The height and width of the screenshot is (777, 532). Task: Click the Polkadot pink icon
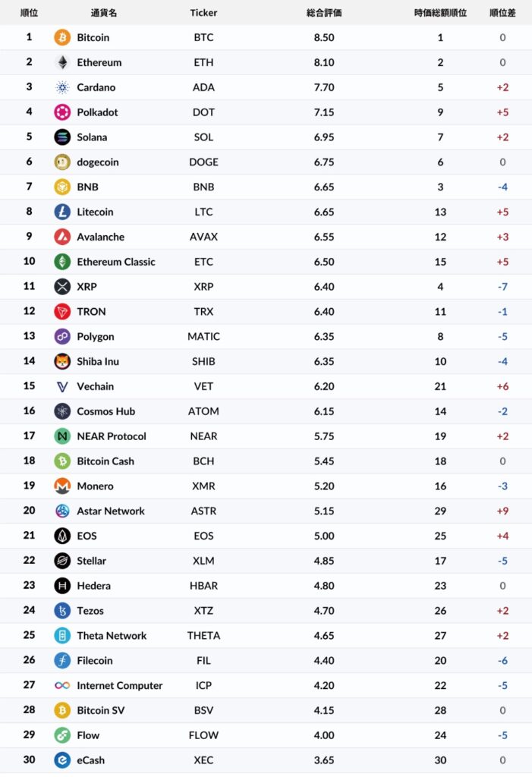[x=62, y=112]
